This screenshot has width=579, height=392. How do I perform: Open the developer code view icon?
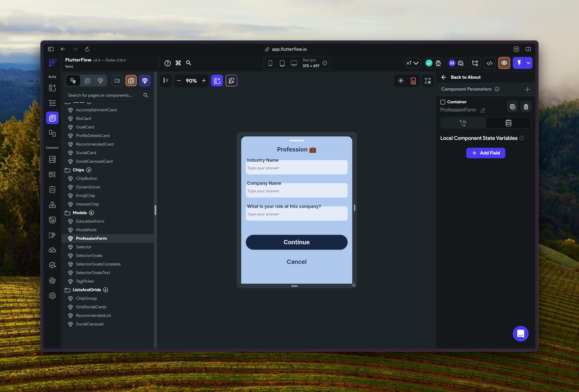click(490, 63)
